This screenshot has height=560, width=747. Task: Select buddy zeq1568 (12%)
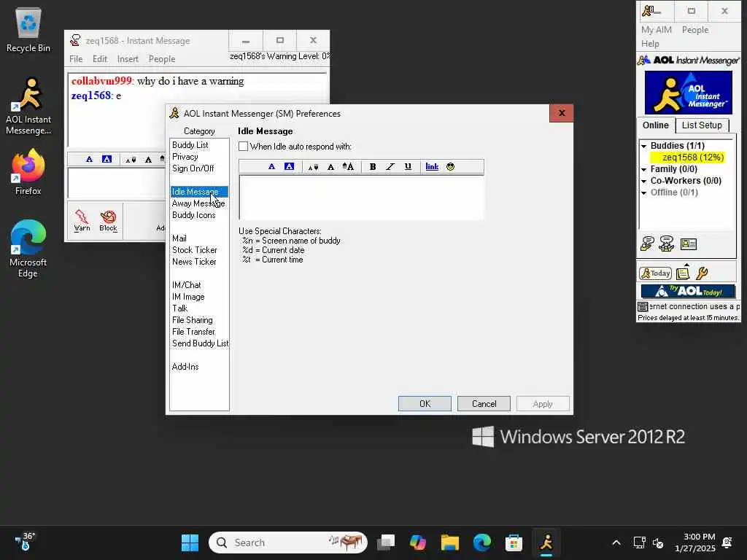pyautogui.click(x=687, y=157)
